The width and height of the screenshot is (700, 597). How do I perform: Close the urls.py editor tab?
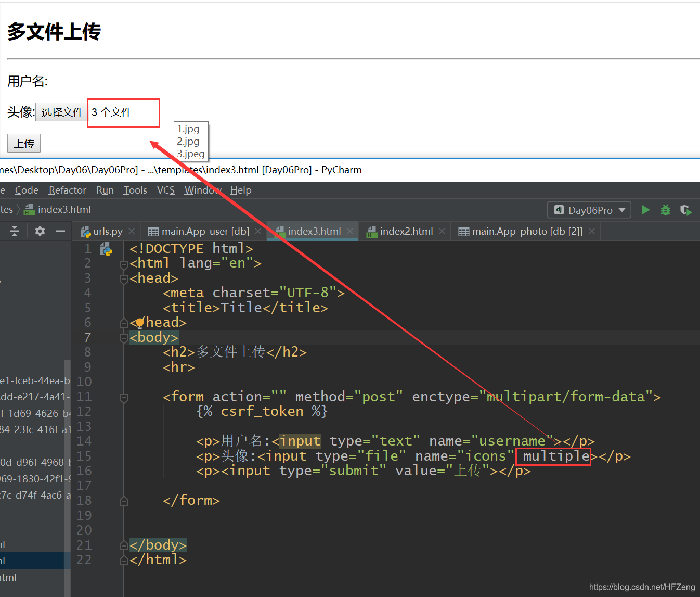(132, 231)
